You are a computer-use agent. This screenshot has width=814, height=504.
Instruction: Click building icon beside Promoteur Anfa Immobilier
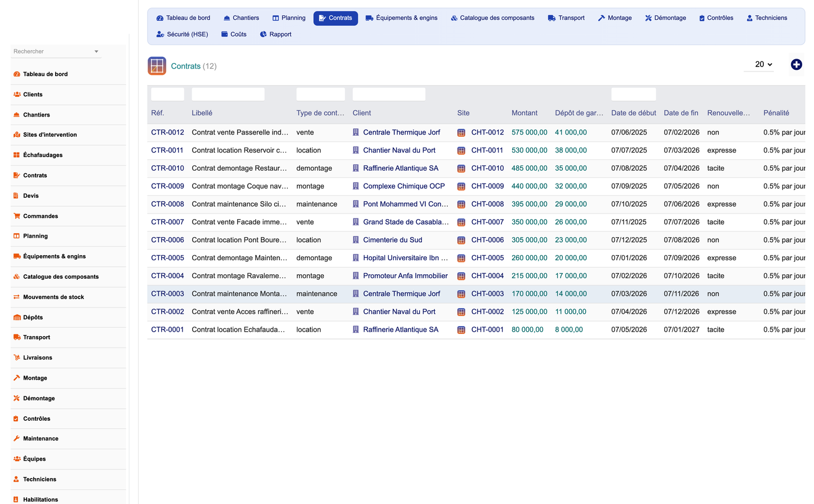[356, 276]
